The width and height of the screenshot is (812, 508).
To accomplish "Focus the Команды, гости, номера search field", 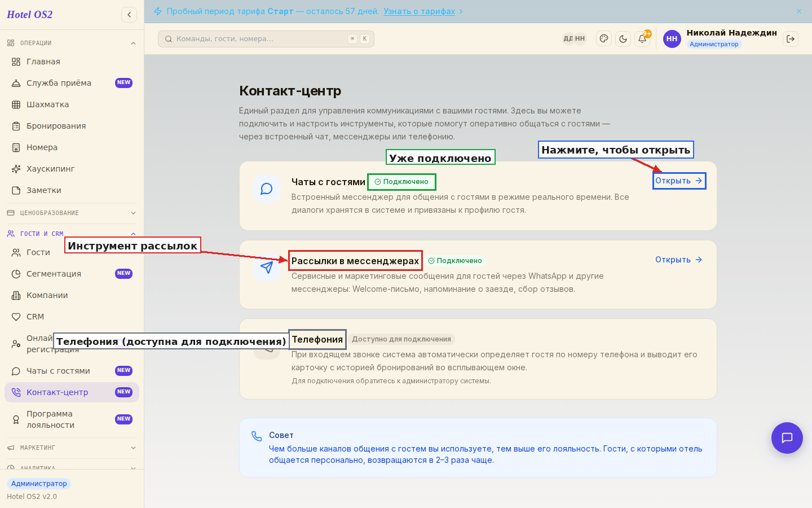I will point(266,39).
